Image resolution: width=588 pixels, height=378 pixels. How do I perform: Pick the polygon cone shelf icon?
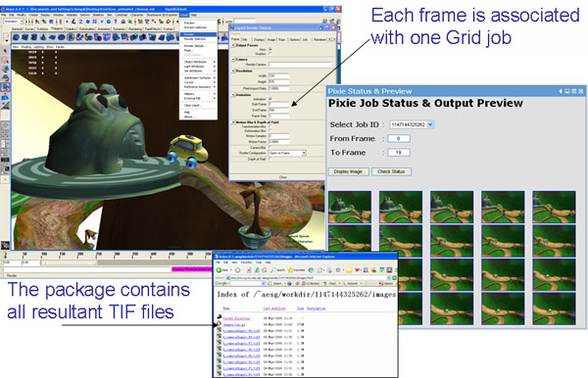point(43,37)
